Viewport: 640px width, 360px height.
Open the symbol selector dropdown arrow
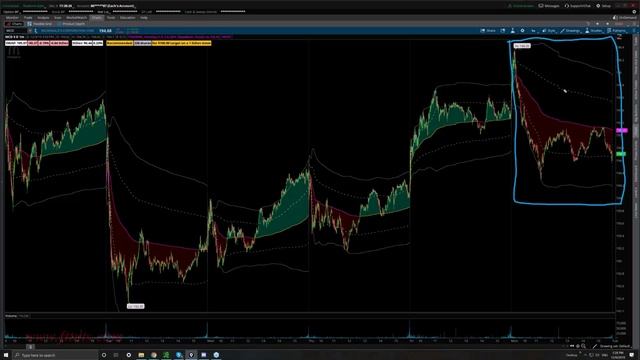[29, 31]
